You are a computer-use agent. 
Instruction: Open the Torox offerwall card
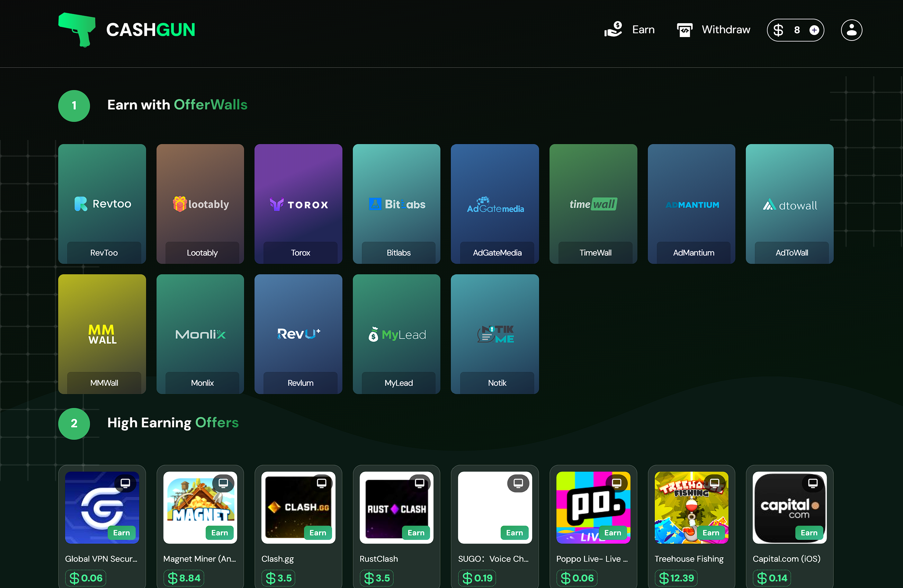point(298,204)
